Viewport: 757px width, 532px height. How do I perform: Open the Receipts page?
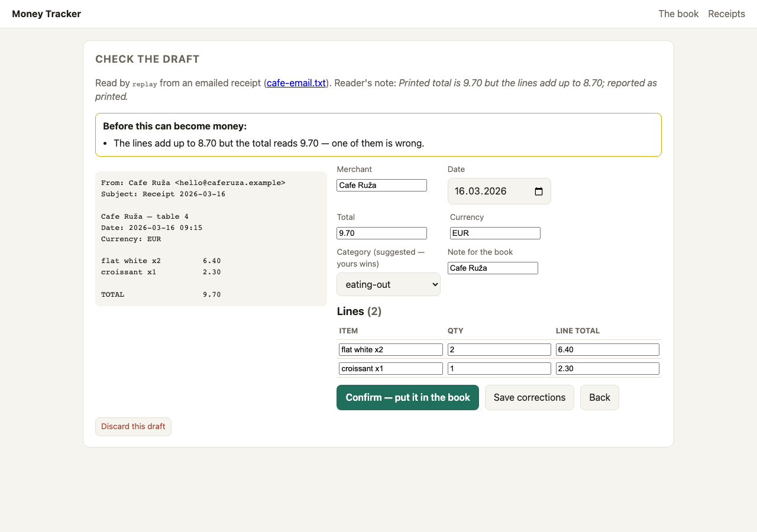pyautogui.click(x=726, y=14)
